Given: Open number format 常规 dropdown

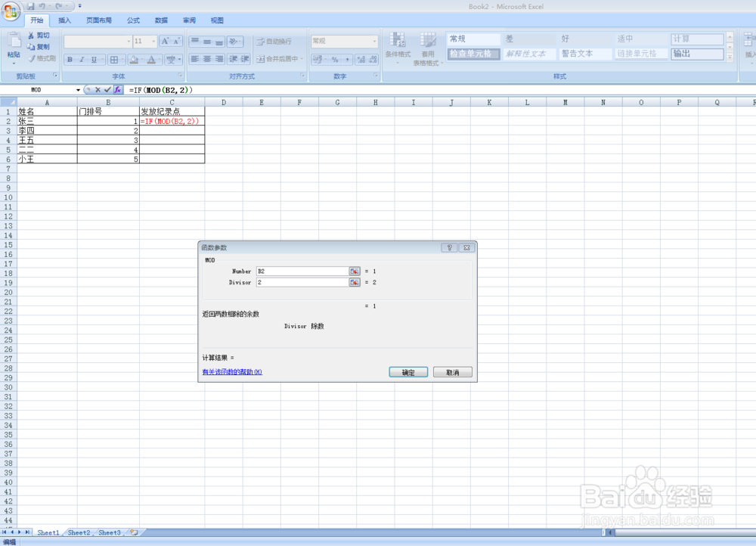Looking at the screenshot, I should click(x=375, y=42).
